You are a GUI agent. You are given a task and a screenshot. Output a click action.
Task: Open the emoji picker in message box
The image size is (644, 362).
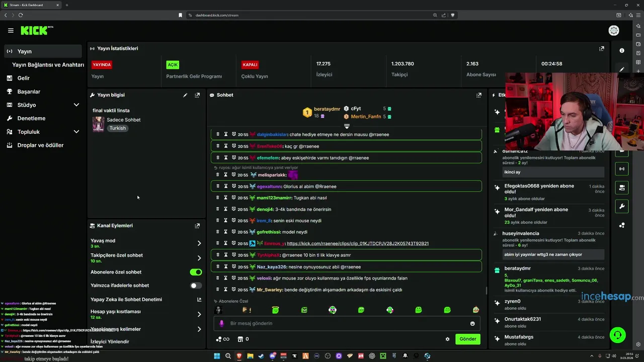(x=472, y=323)
